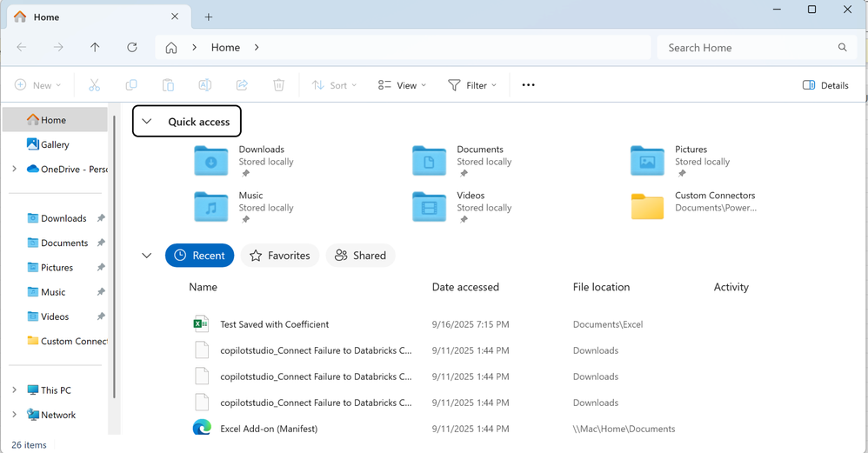The image size is (868, 453).
Task: Open a new tab with plus button
Action: point(209,17)
